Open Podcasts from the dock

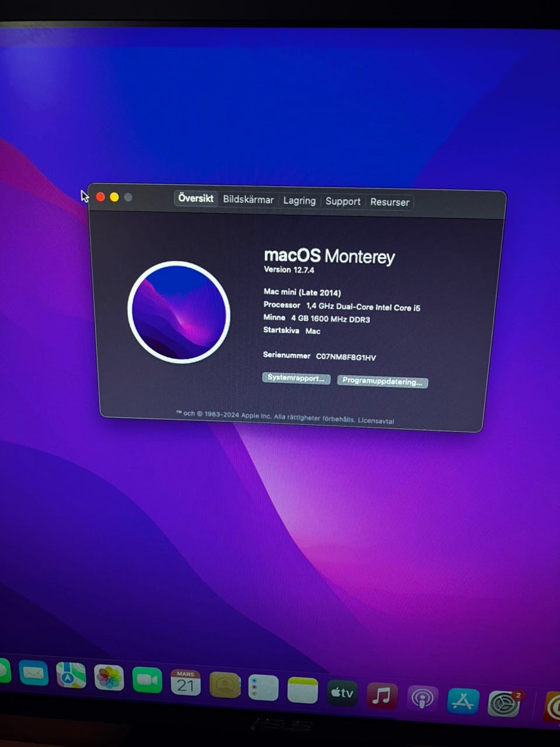click(422, 699)
